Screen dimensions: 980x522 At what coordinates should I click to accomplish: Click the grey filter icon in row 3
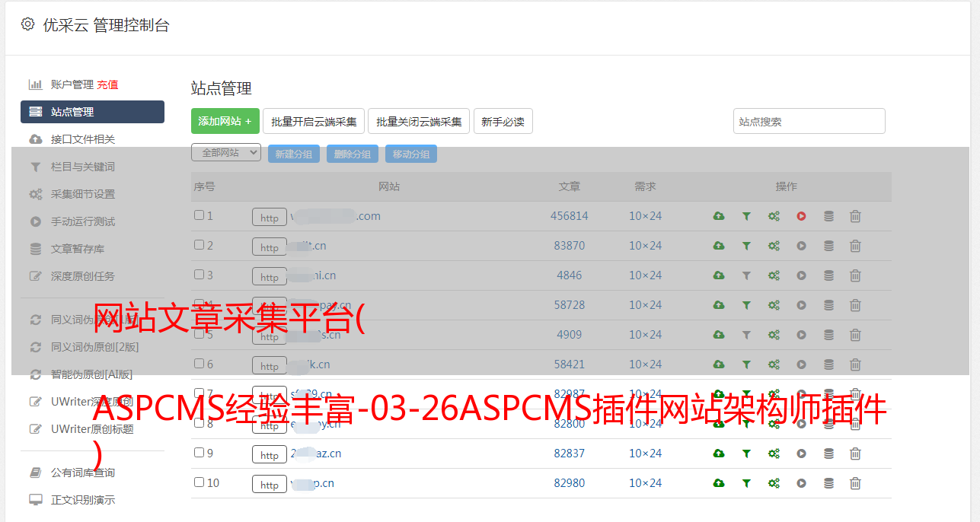pos(746,275)
